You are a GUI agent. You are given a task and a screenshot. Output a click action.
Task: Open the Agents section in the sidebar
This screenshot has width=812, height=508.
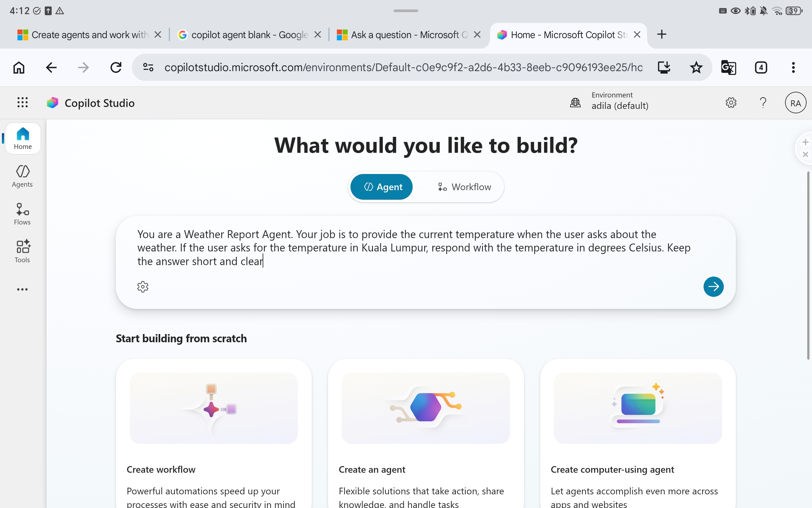[x=23, y=176]
